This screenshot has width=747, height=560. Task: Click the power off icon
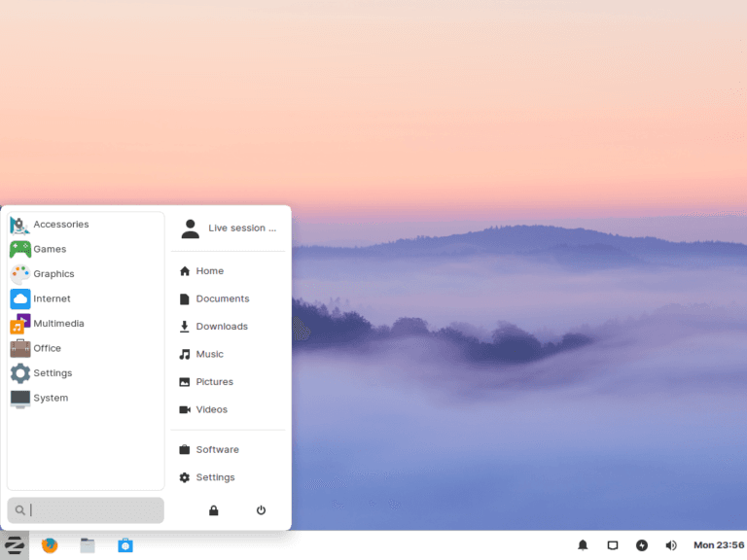click(261, 510)
